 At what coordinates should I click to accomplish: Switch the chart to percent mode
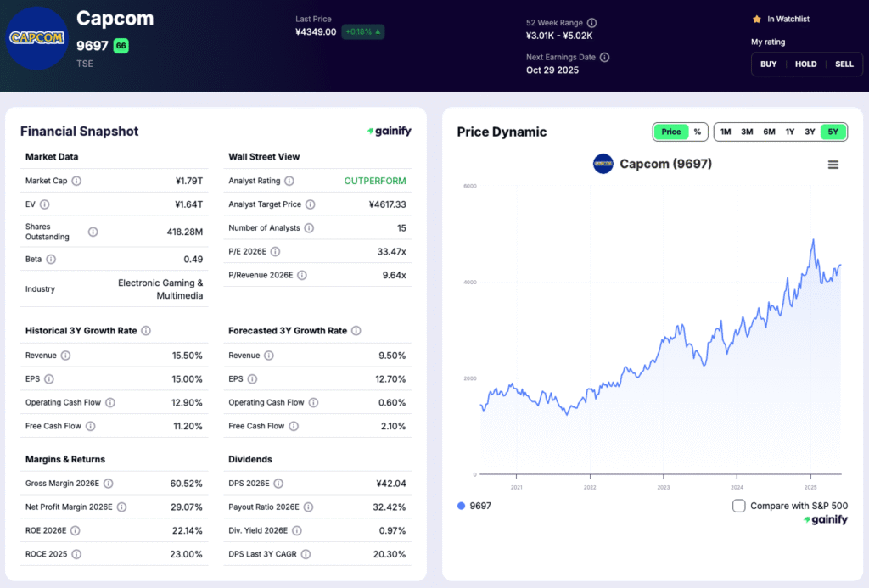[x=698, y=132]
